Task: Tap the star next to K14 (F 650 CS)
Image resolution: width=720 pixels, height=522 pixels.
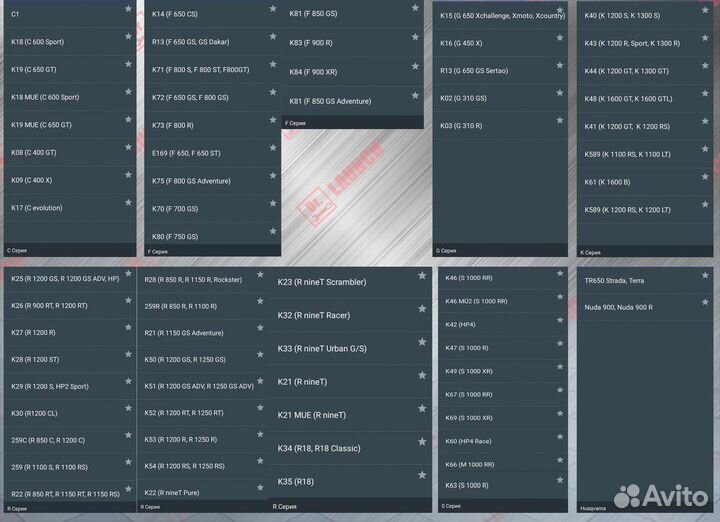Action: [x=273, y=9]
